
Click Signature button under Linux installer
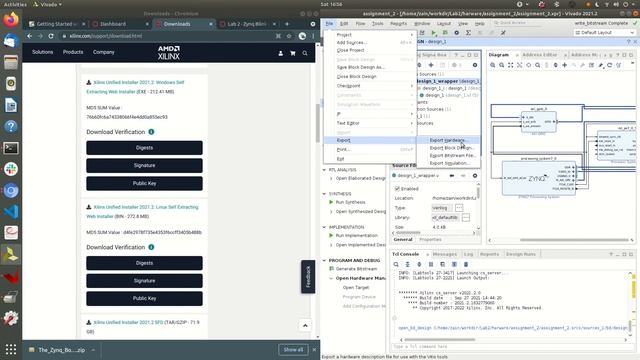pyautogui.click(x=144, y=281)
